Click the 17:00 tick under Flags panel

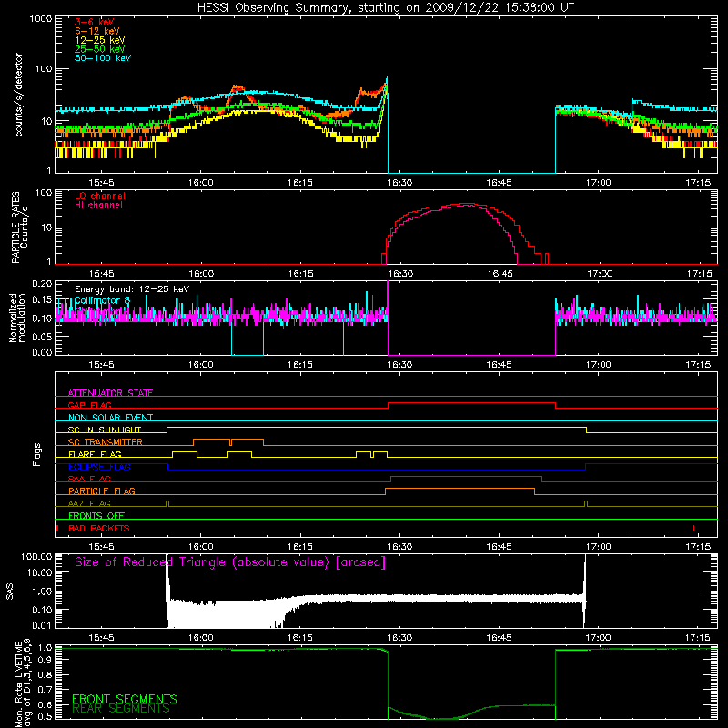pos(599,547)
